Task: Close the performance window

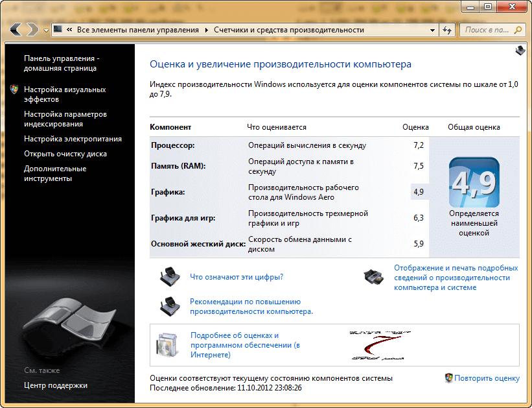Action: pyautogui.click(x=512, y=6)
